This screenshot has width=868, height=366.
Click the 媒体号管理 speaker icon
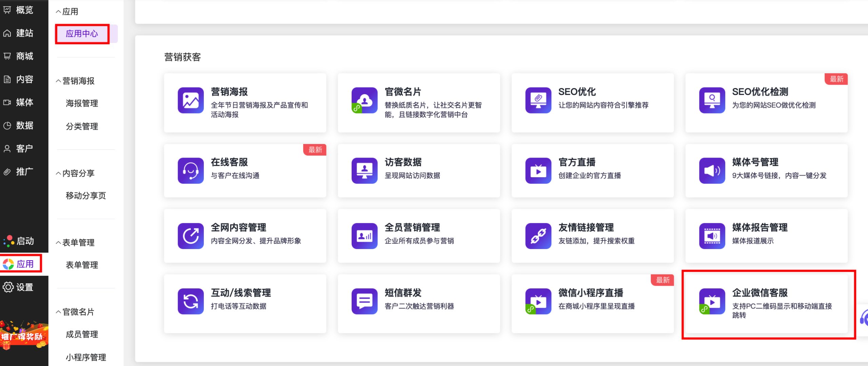712,170
